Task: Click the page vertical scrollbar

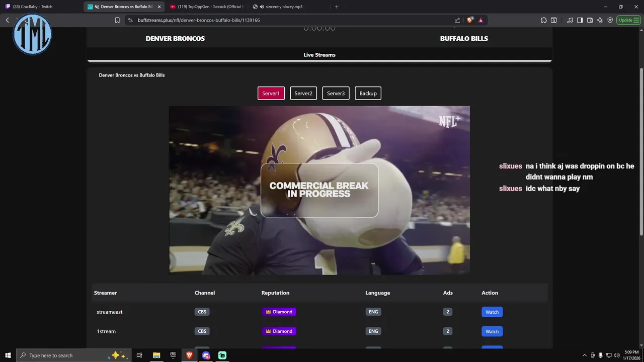Action: (641, 151)
